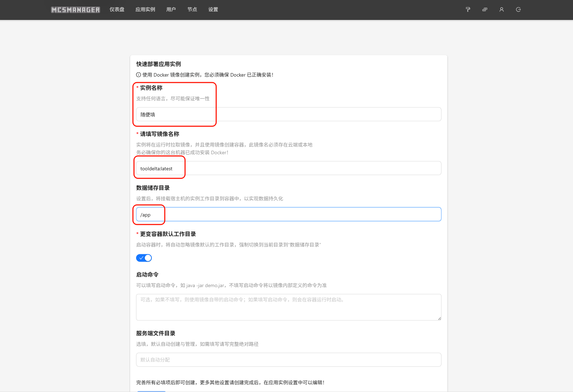Focus the image name field with tooldelta:latest
Viewport: 573px width, 392px height.
288,169
